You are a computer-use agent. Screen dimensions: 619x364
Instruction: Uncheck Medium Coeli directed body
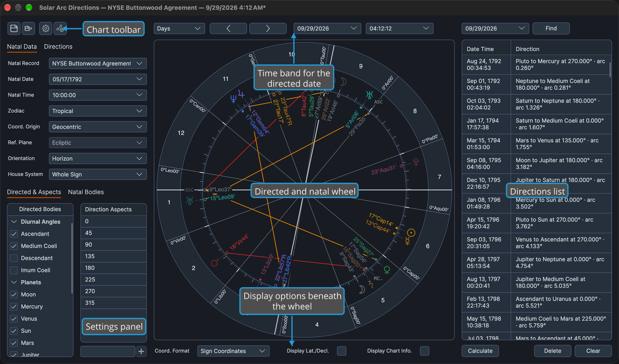pyautogui.click(x=14, y=246)
